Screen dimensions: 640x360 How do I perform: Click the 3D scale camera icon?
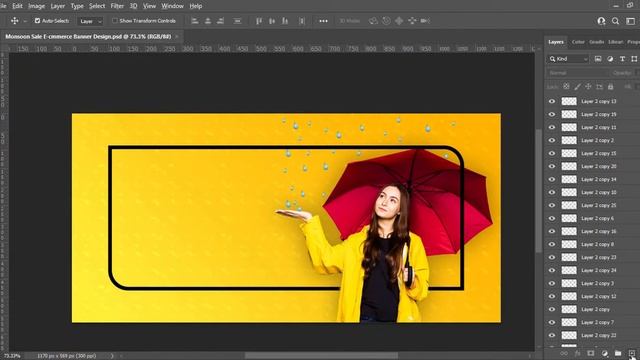425,21
